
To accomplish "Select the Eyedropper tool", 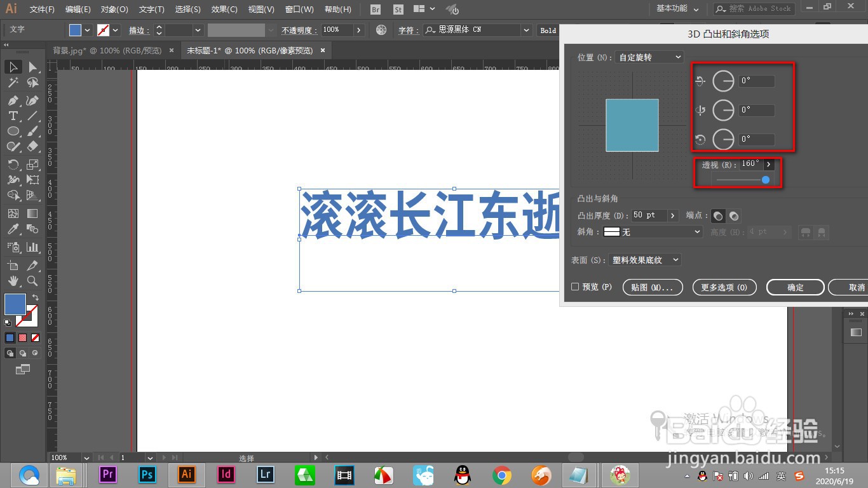I will tap(13, 229).
